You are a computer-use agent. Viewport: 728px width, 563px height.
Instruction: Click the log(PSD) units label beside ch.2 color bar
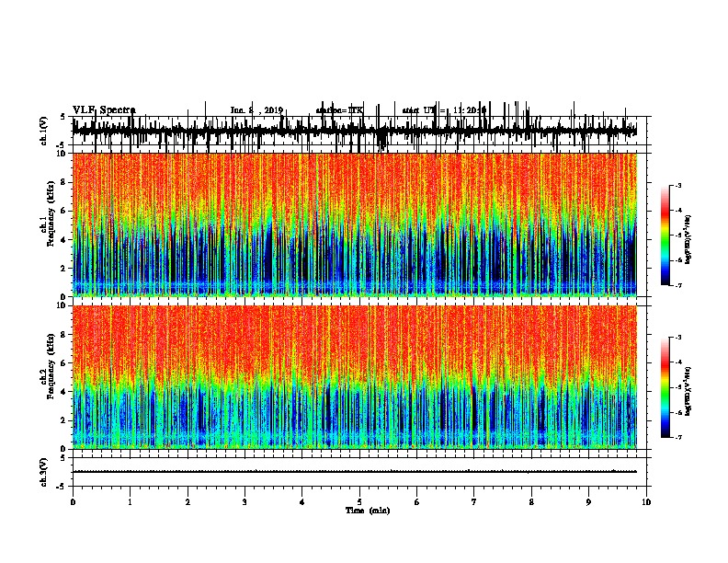688,391
